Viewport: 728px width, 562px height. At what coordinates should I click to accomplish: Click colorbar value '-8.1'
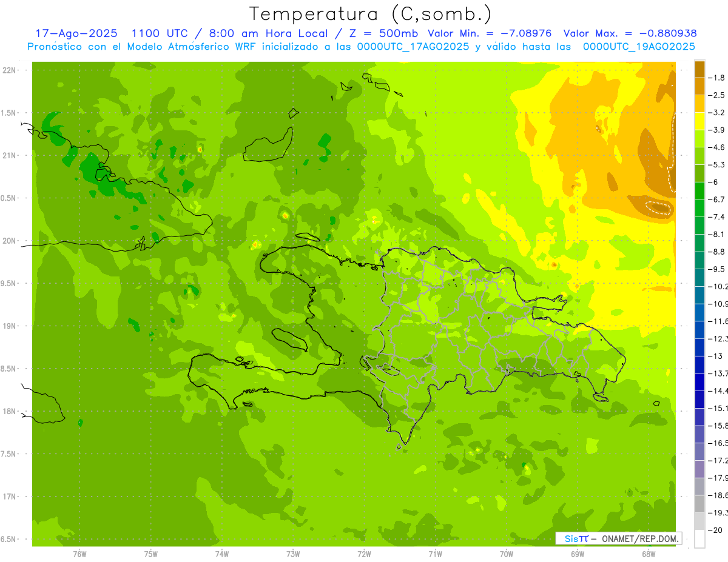click(x=717, y=235)
